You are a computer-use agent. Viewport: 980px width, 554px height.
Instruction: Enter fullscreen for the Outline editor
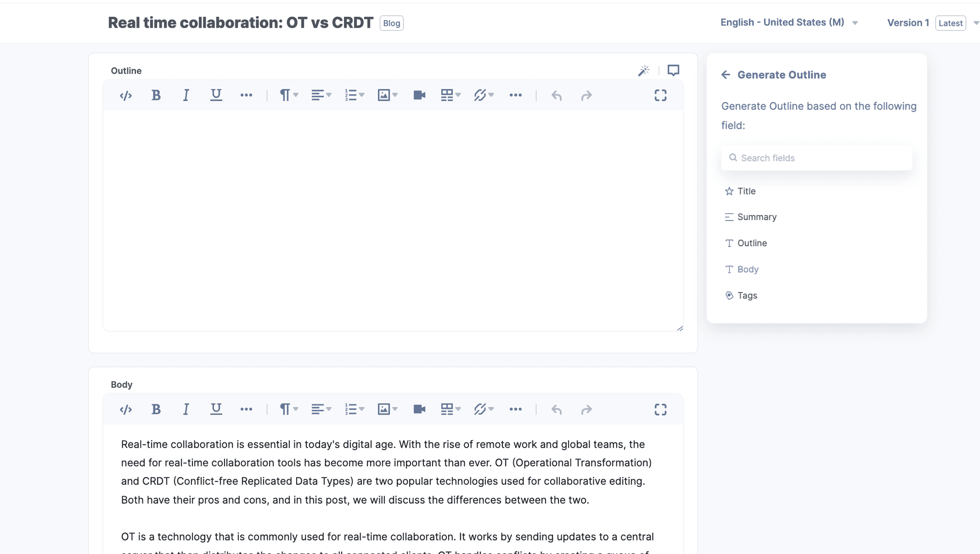click(660, 95)
